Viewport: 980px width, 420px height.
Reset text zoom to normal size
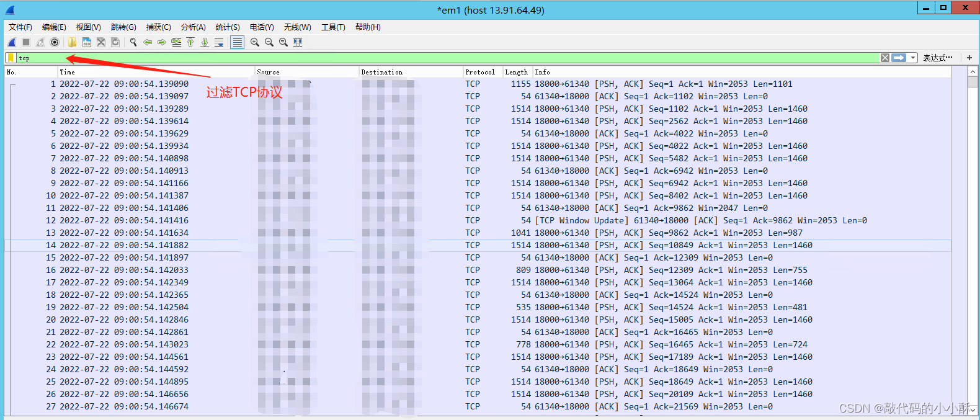283,42
